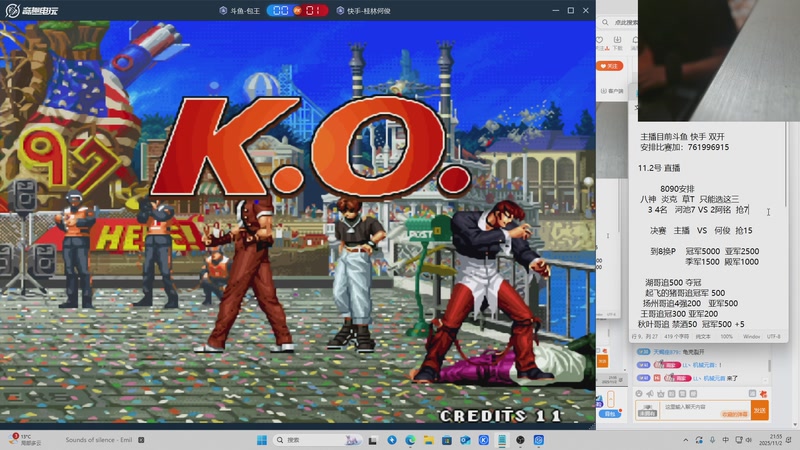The width and height of the screenshot is (800, 450).
Task: Click the red fish icon in chat toolbar
Action: tap(763, 394)
